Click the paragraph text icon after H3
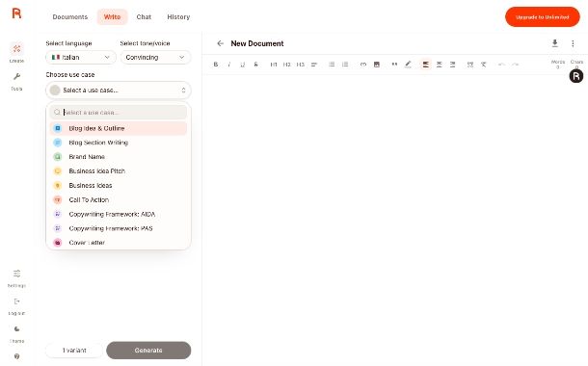The image size is (588, 366). click(x=314, y=65)
